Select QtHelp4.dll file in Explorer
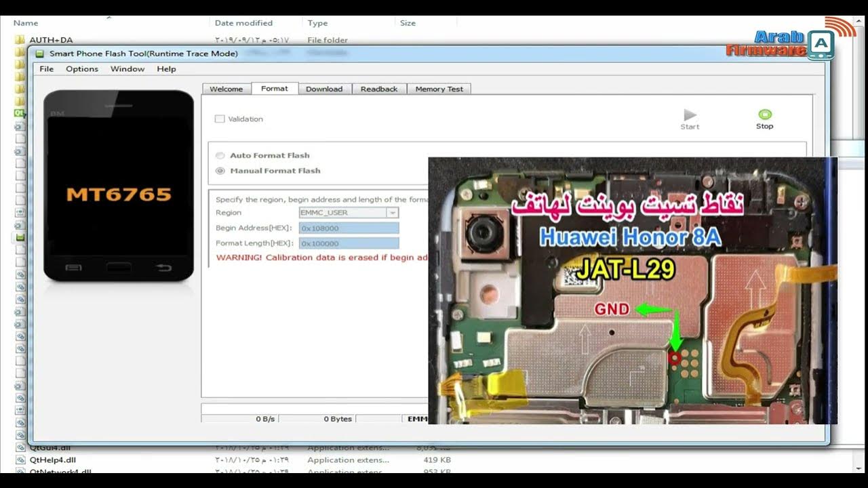Screen dimensions: 868x488 (53, 460)
